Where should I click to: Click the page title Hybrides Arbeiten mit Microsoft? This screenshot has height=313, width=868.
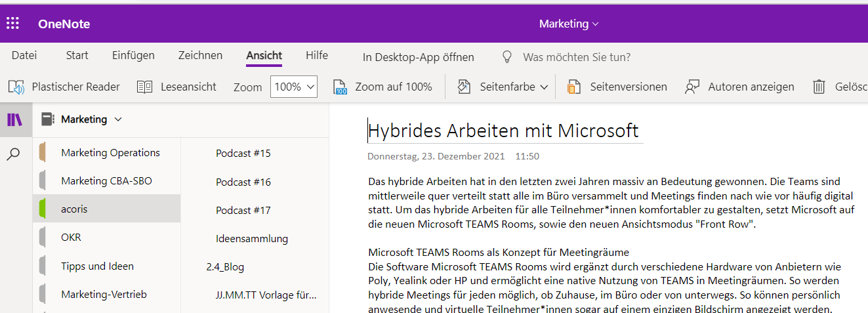(503, 131)
